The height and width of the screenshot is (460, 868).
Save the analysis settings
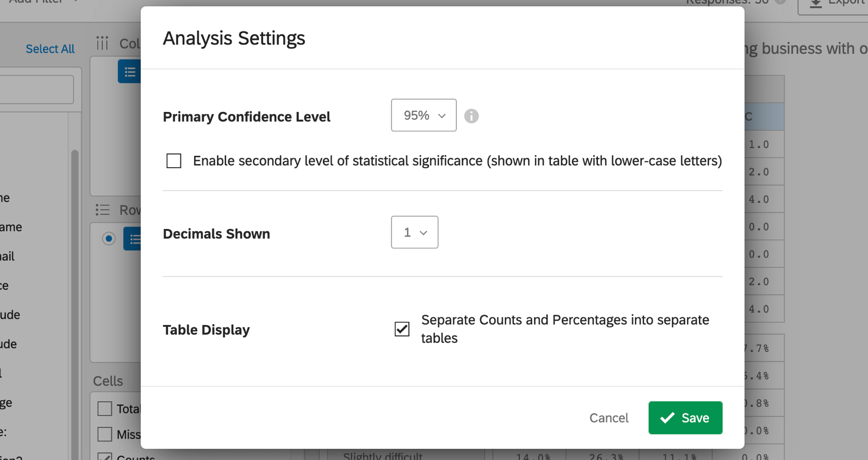point(685,418)
